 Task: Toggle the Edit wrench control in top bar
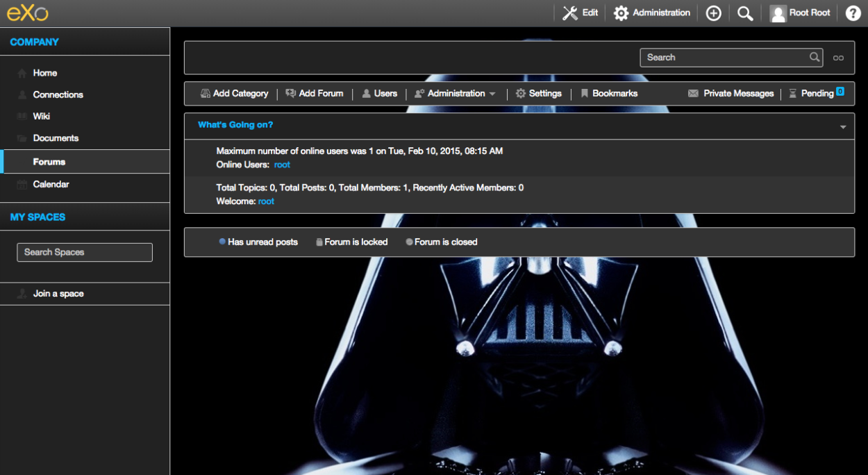tap(569, 12)
